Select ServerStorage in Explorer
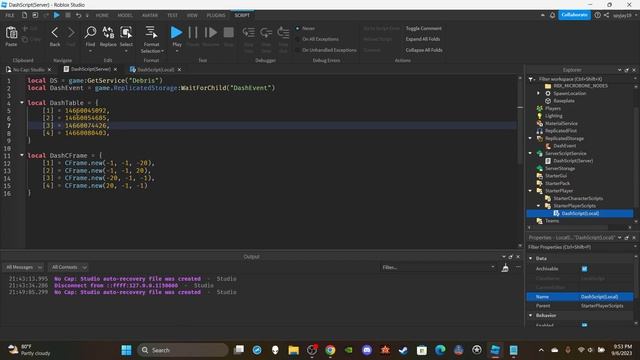Viewport: 640px width, 360px height. 560,168
